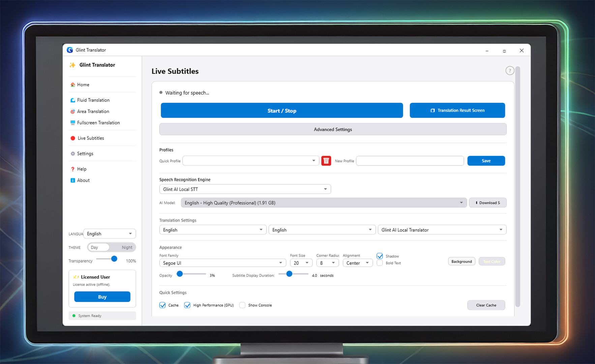Enable the Bold Text checkbox
The height and width of the screenshot is (364, 595).
[x=380, y=263]
